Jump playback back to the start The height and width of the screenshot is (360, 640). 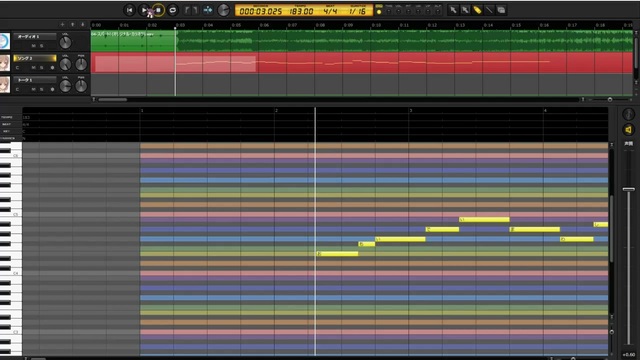[x=129, y=10]
